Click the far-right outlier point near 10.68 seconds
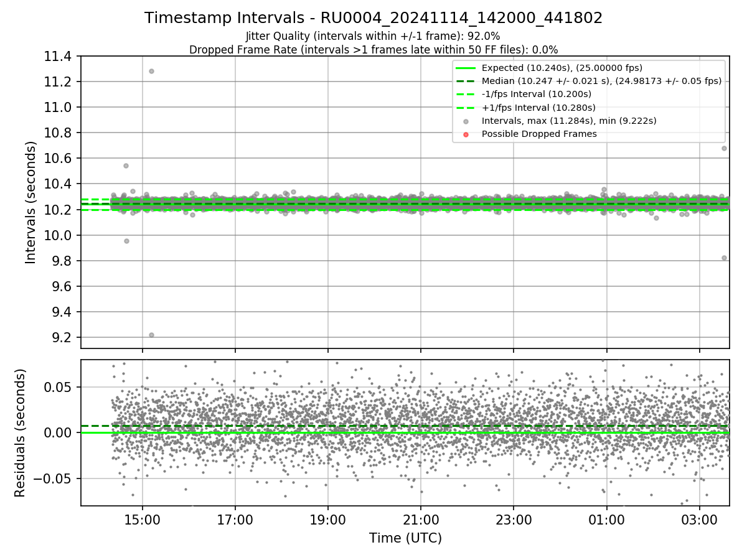Viewport: 747px width, 560px height. click(x=724, y=148)
